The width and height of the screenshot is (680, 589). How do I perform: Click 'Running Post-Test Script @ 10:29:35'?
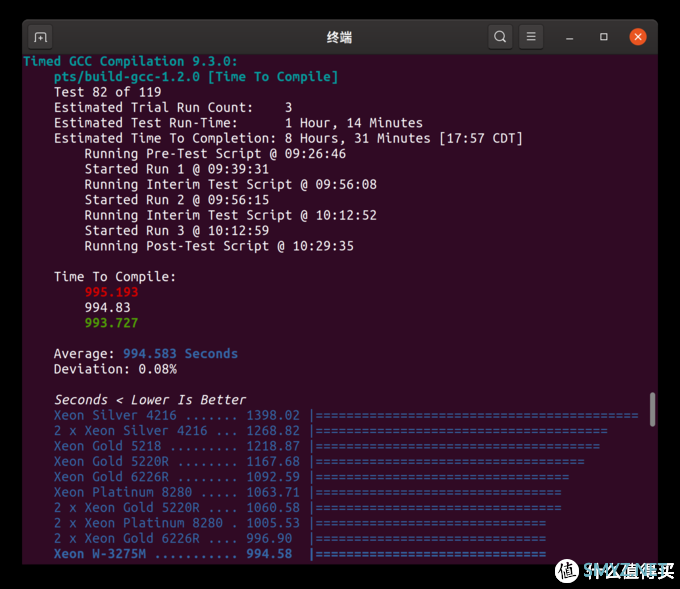[x=219, y=246]
